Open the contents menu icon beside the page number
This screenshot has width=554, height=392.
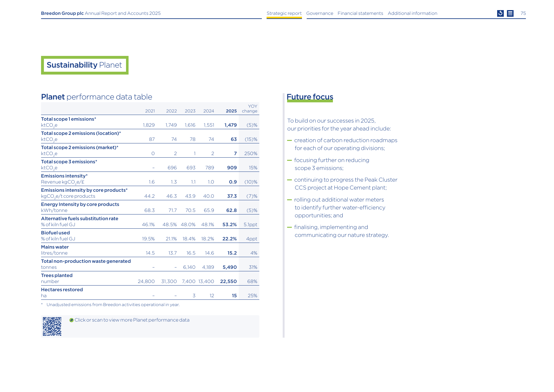510,13
